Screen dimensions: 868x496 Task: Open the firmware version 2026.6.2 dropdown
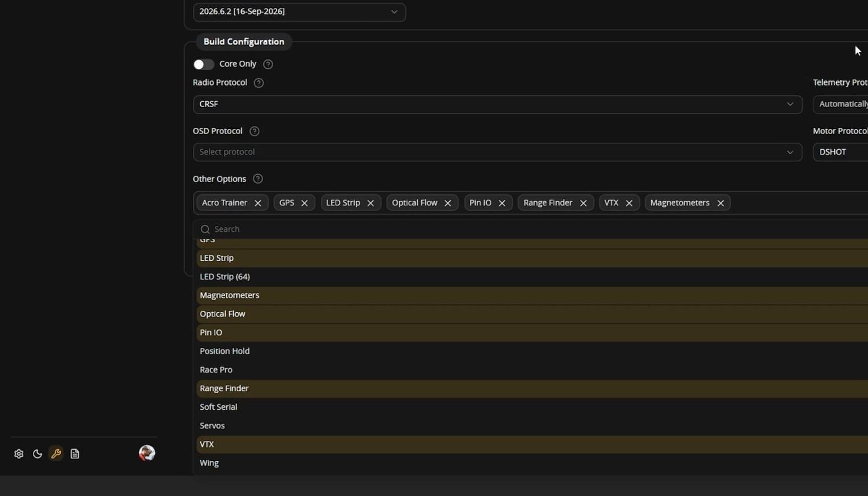coord(299,12)
